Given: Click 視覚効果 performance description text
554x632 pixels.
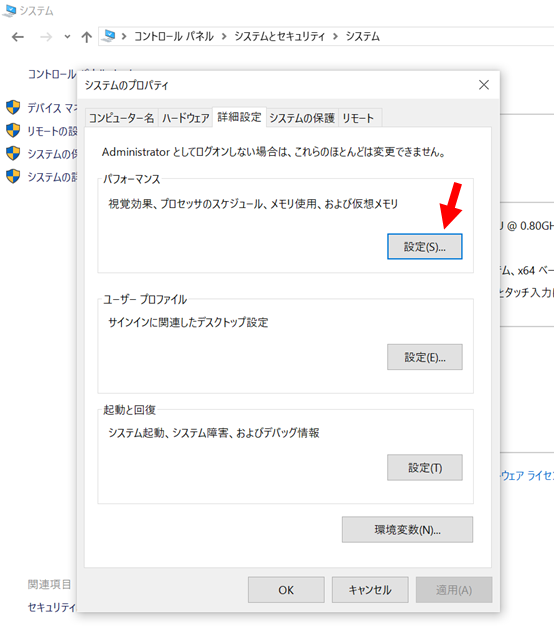Looking at the screenshot, I should click(x=253, y=204).
